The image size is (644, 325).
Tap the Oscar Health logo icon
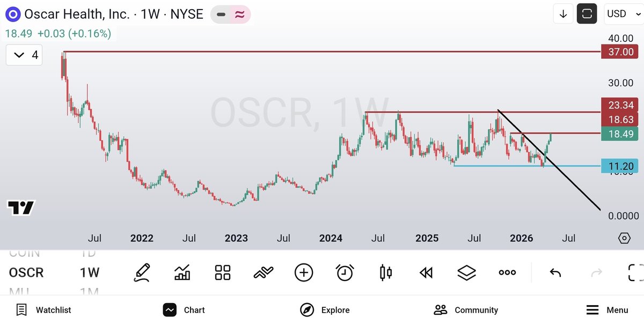12,14
